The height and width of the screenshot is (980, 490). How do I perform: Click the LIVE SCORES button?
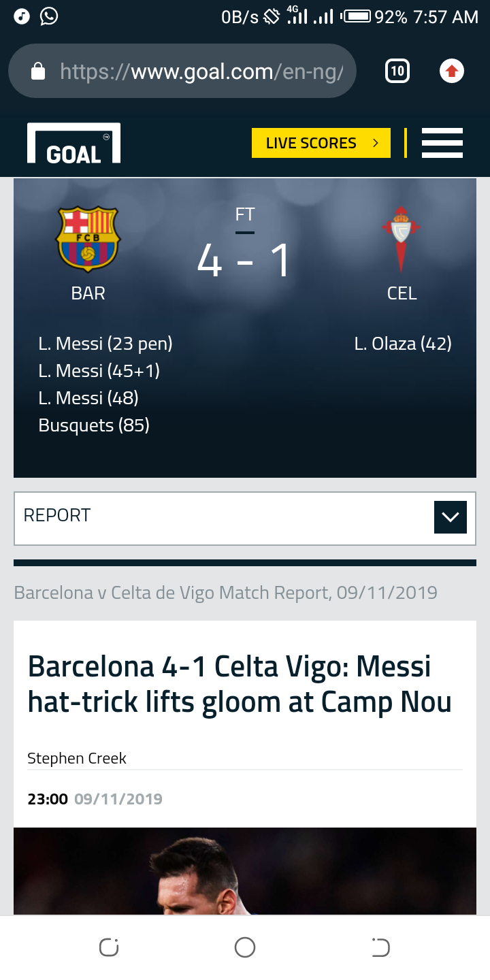point(321,143)
